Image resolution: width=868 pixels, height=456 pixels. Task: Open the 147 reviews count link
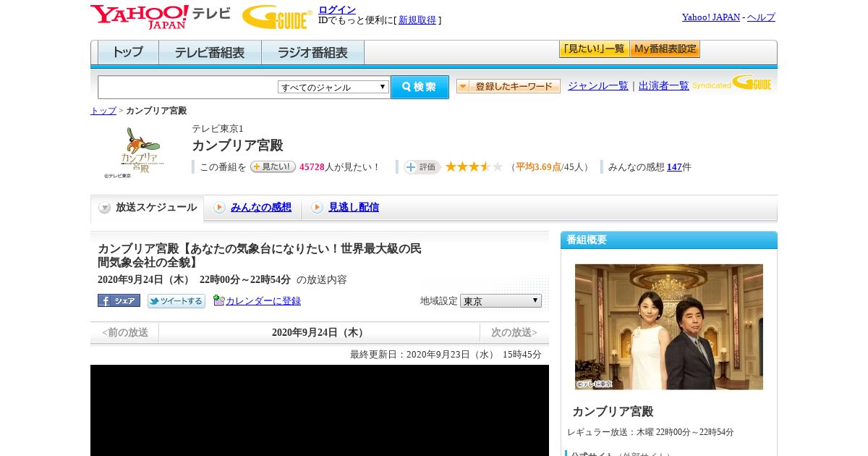674,167
